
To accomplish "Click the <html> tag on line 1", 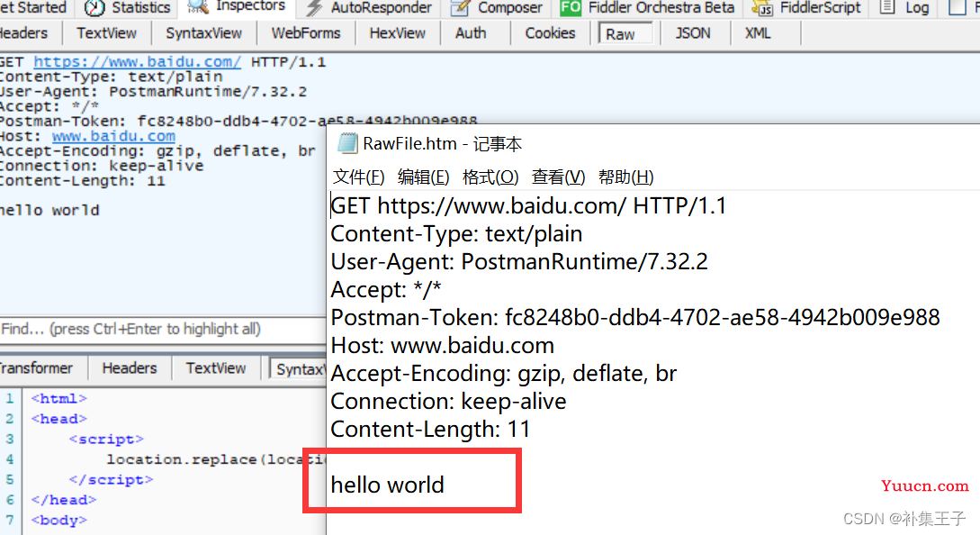I will coord(59,399).
